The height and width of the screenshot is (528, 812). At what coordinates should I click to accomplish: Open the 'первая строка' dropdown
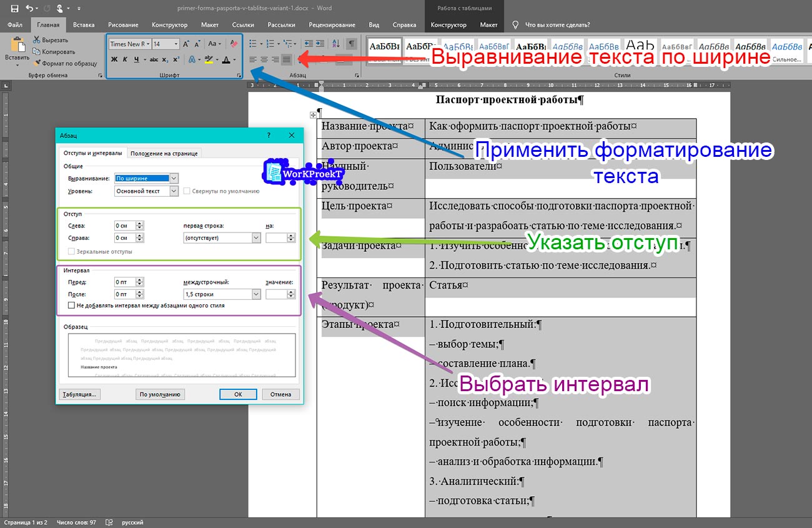255,237
